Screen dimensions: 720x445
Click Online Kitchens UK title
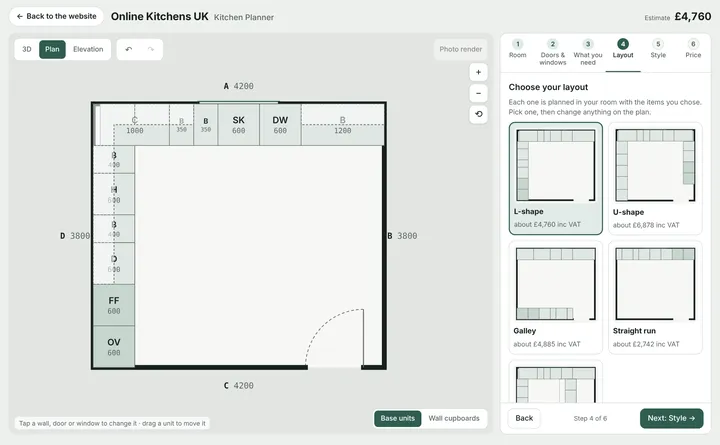tap(159, 17)
